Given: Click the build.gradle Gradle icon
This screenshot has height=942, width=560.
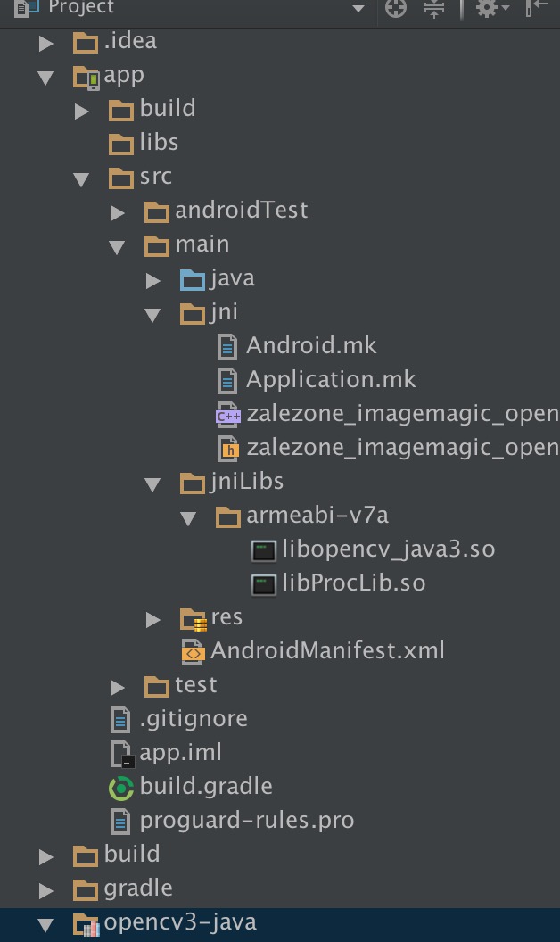Looking at the screenshot, I should [120, 788].
